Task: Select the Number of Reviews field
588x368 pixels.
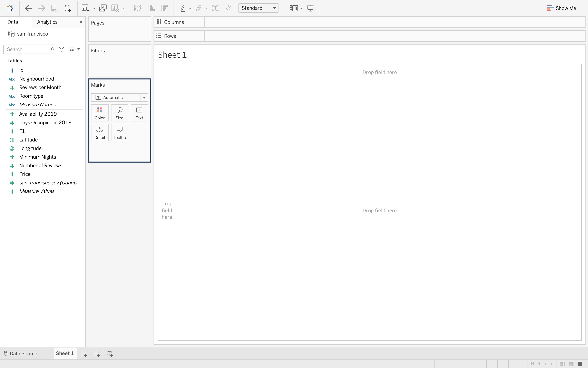Action: tap(41, 166)
